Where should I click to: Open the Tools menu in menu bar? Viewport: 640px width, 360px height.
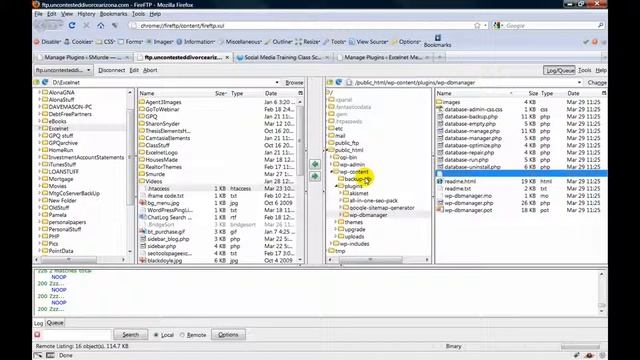(138, 14)
